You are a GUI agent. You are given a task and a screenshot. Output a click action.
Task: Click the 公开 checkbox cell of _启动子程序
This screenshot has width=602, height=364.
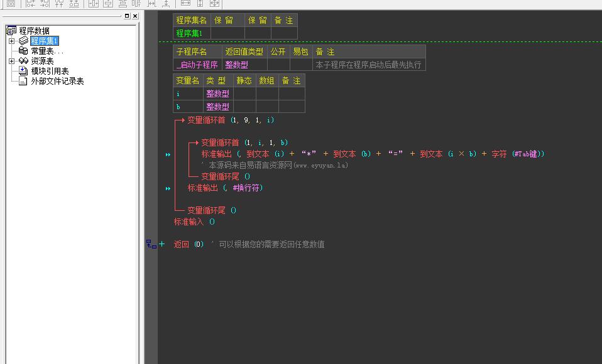point(278,65)
